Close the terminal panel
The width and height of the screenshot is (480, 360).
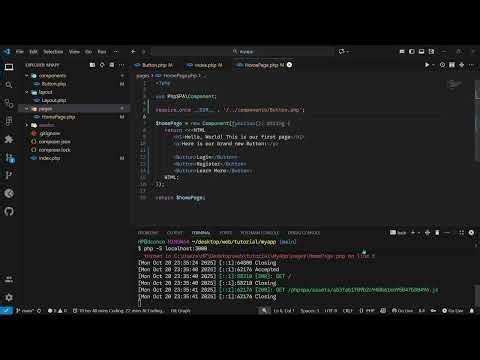point(471,233)
